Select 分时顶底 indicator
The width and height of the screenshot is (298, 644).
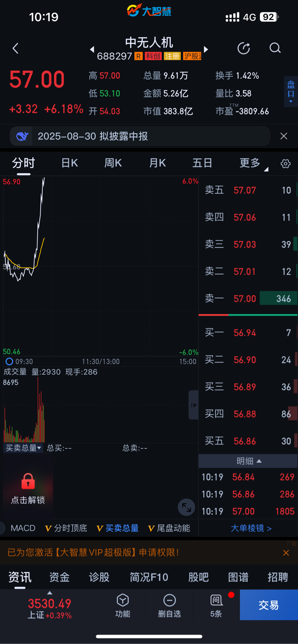click(66, 528)
